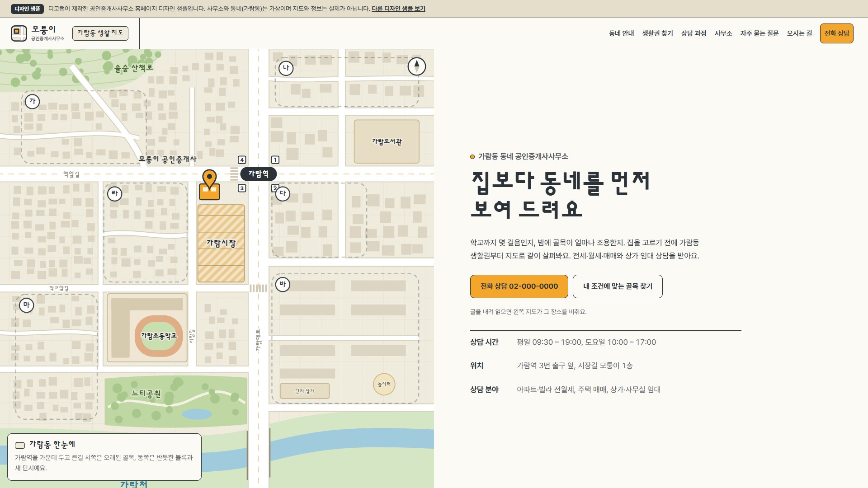Click the 놀이터 playground circle on map
The width and height of the screenshot is (868, 488).
tap(384, 384)
